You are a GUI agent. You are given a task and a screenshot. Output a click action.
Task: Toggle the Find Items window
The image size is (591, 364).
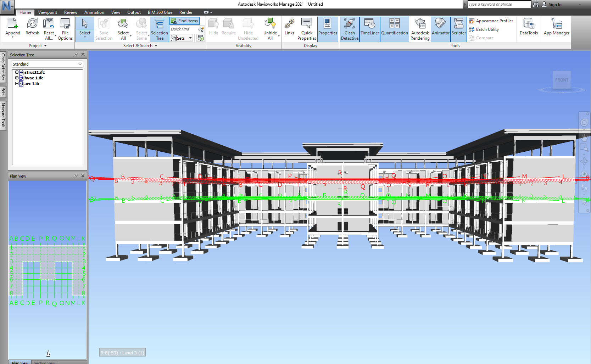point(185,21)
